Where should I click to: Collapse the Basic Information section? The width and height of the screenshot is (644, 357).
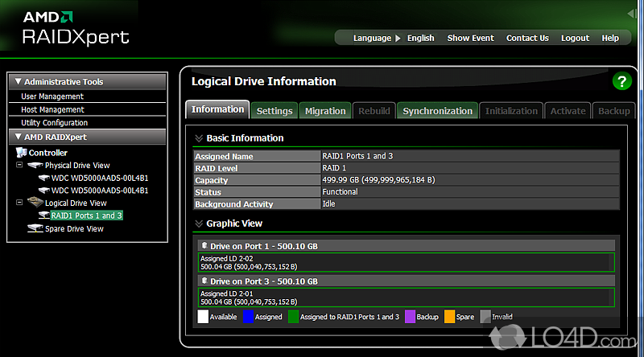pos(199,138)
